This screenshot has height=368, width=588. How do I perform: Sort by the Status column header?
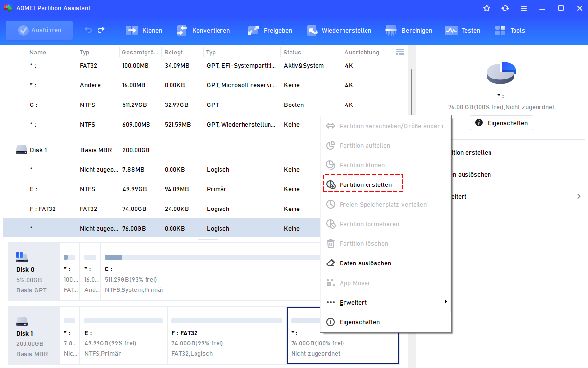[x=293, y=52]
